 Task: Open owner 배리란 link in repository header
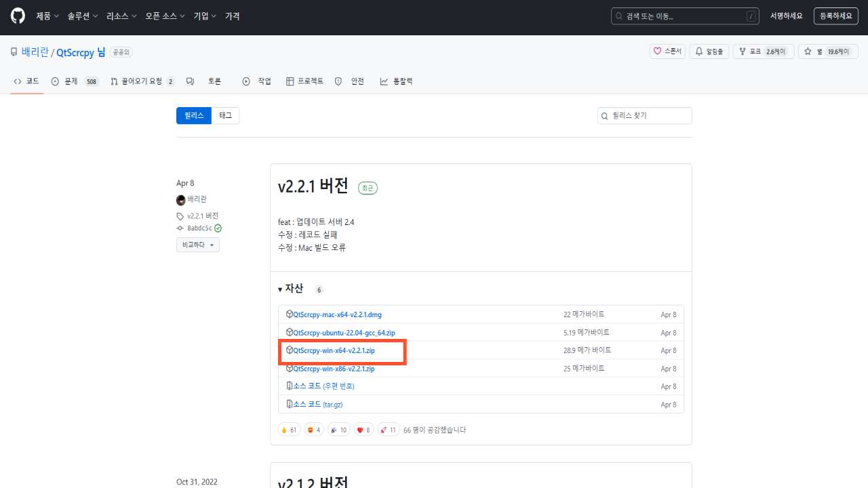35,52
